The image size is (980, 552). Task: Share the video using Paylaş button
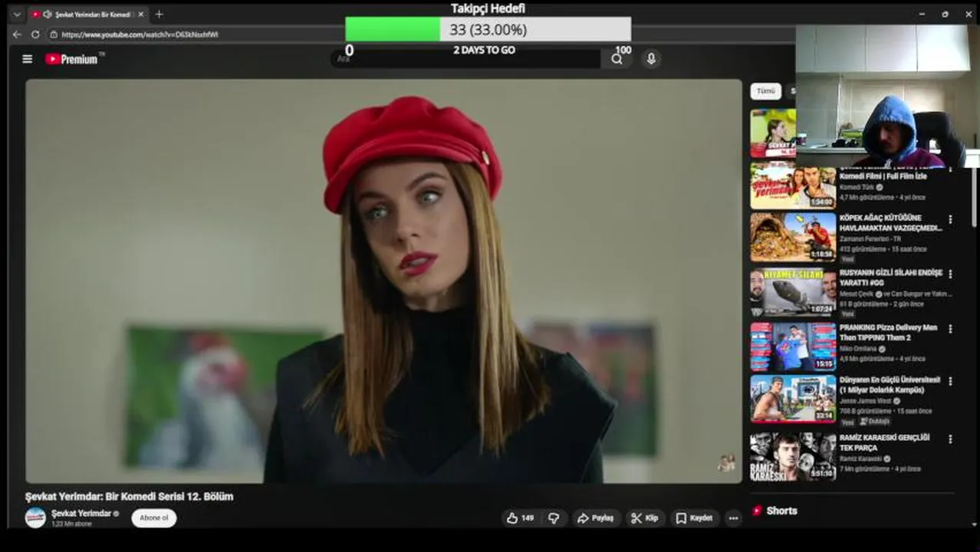coord(595,518)
